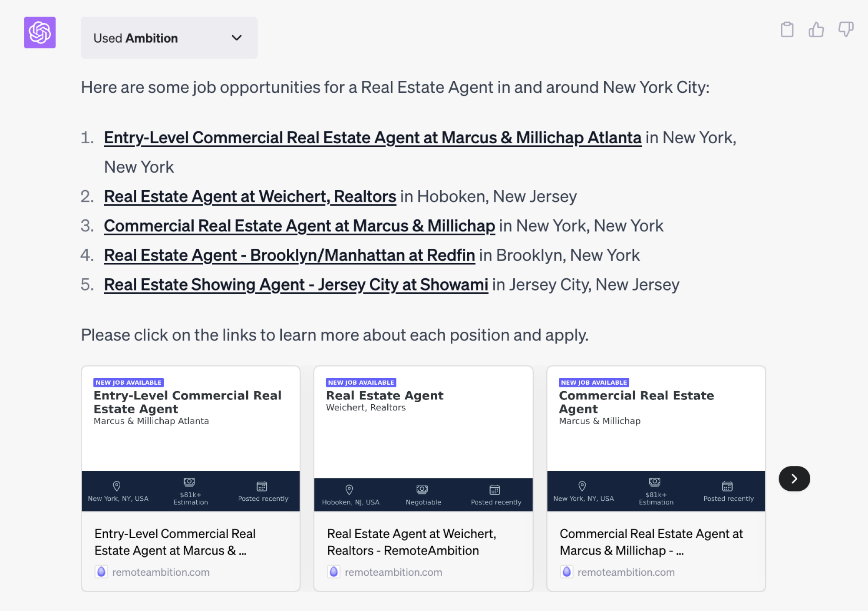Click 'Entry-Level Commercial Real Estate Agent at Marcus & ...' caption

175,542
